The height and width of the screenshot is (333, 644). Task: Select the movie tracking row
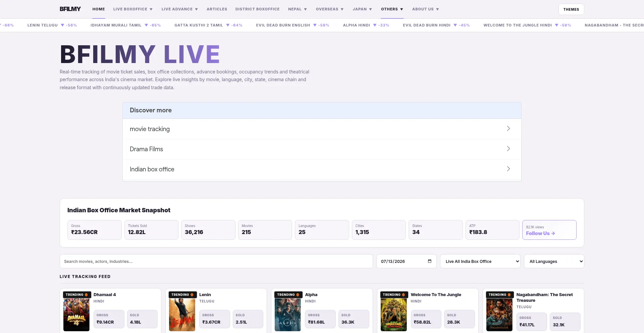(x=322, y=129)
